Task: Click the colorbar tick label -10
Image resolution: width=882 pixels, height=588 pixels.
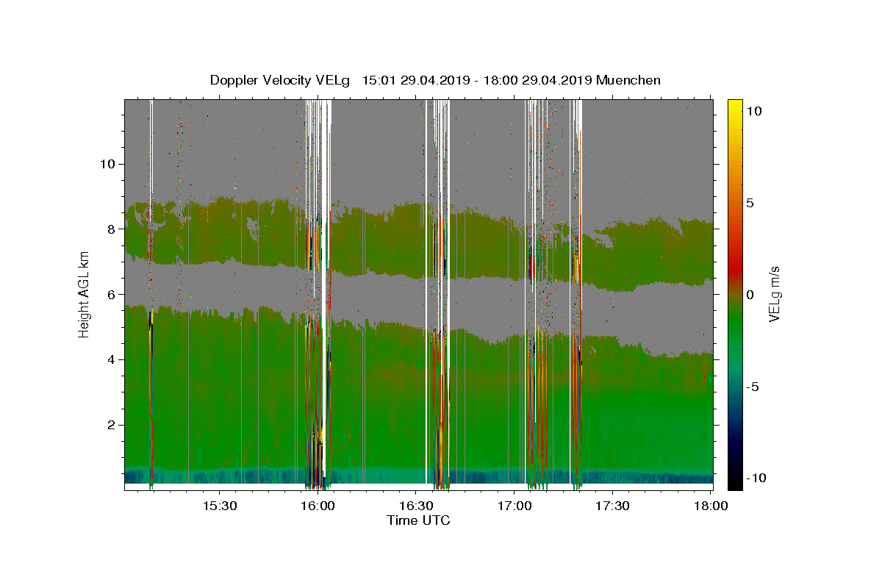Action: click(756, 478)
